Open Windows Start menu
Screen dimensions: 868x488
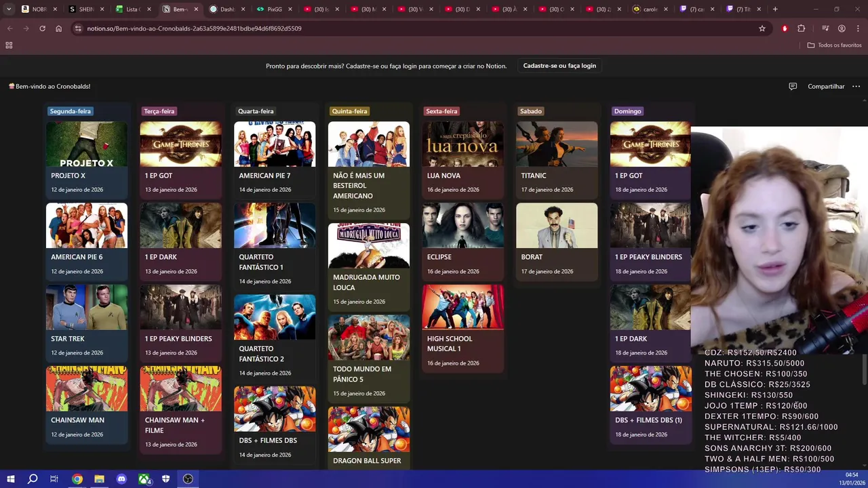[x=10, y=479]
